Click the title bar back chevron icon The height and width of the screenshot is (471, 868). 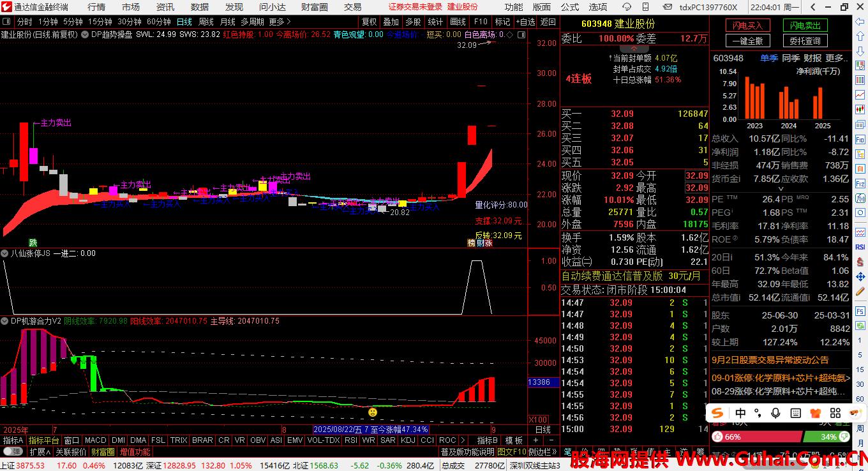[x=813, y=7]
